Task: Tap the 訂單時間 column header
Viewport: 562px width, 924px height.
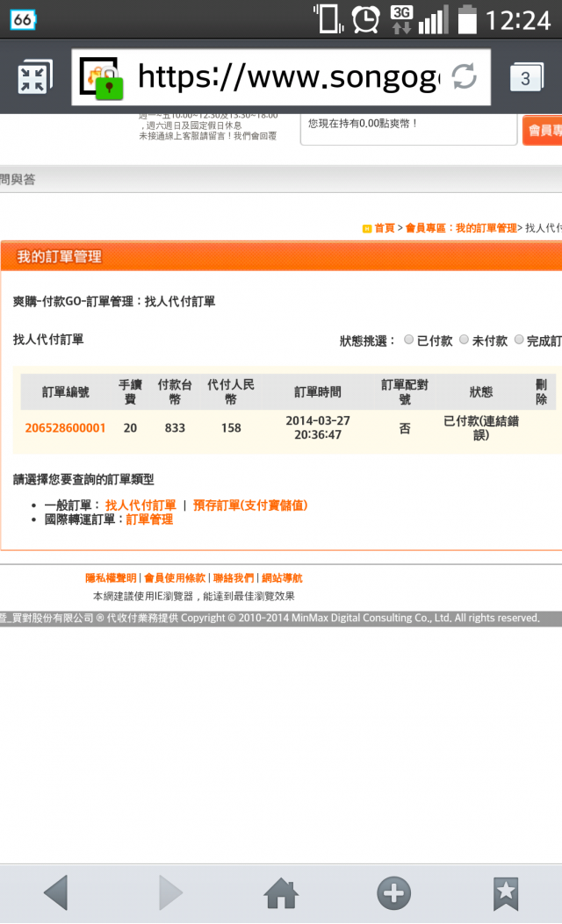Action: [317, 392]
